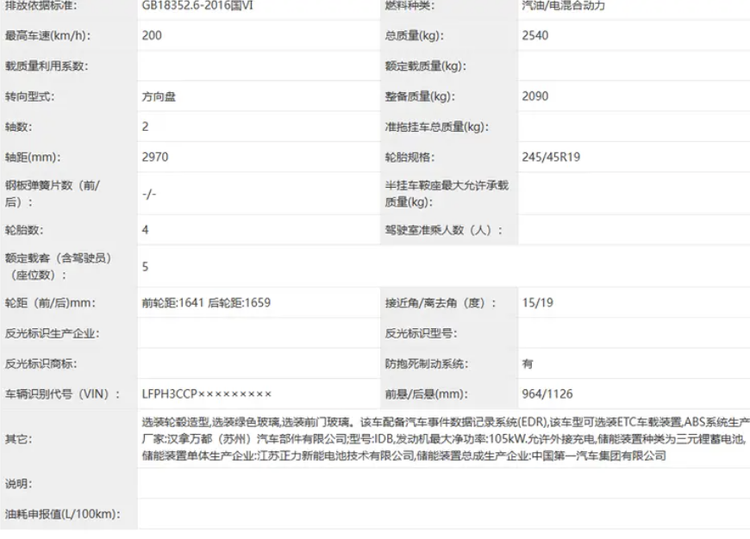Click the 反光标识生产企业 label
The height and width of the screenshot is (539, 750).
tap(53, 333)
